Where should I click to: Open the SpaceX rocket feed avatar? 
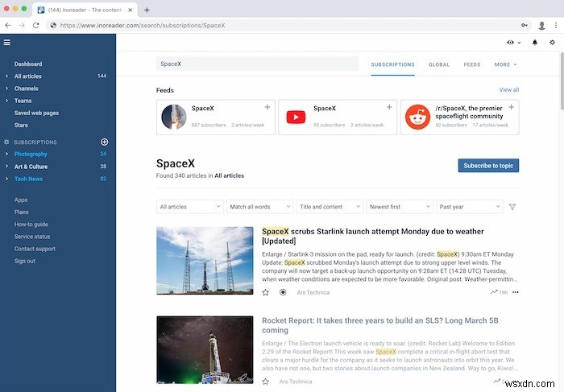pyautogui.click(x=174, y=117)
